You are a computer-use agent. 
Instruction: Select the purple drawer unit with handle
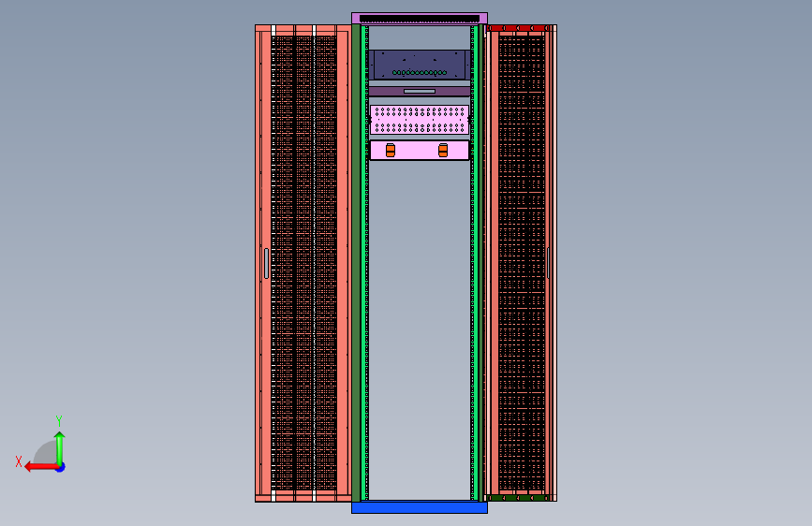click(420, 92)
